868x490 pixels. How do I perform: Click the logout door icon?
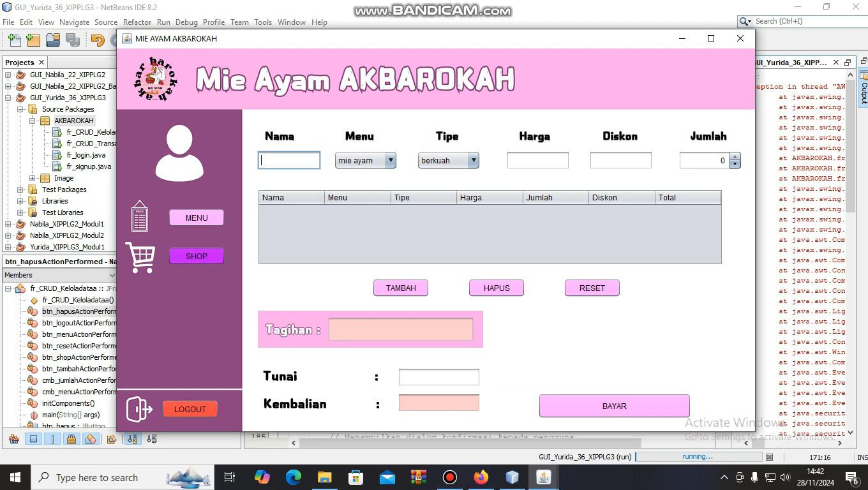click(138, 410)
